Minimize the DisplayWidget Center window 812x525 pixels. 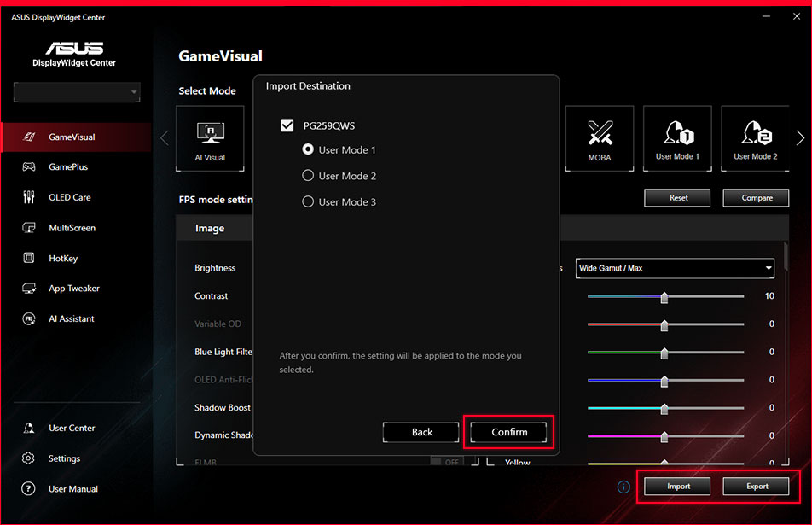pyautogui.click(x=766, y=16)
